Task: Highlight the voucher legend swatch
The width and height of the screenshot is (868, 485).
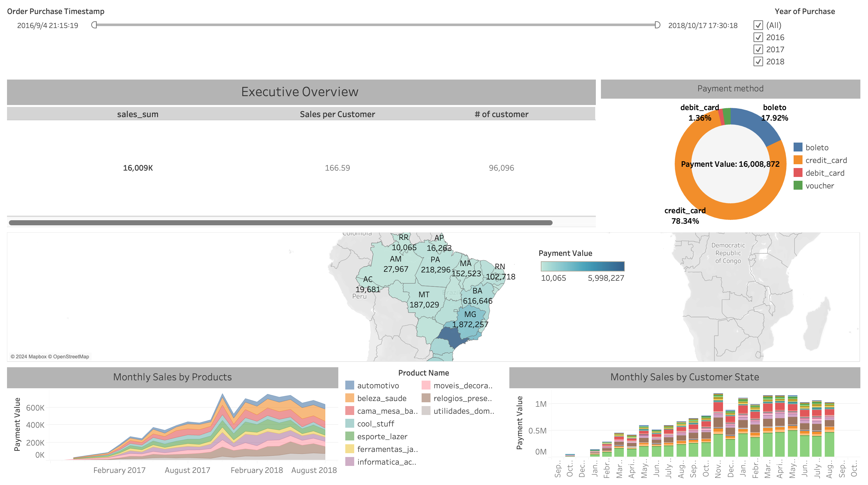Action: [x=798, y=186]
